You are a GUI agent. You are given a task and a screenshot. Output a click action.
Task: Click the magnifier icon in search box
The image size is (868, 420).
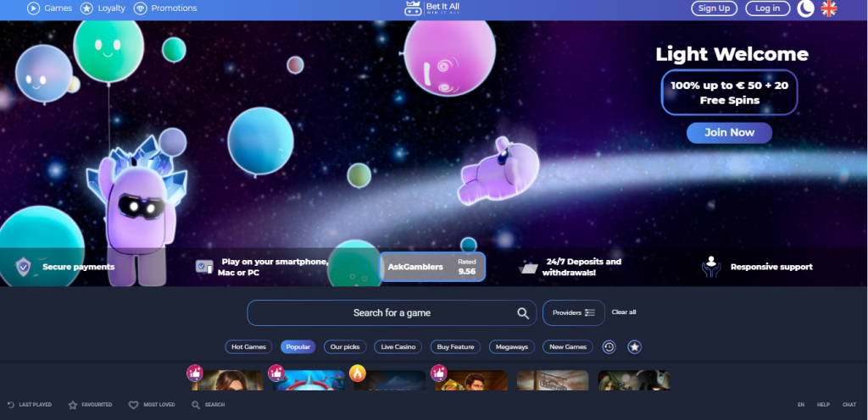523,313
